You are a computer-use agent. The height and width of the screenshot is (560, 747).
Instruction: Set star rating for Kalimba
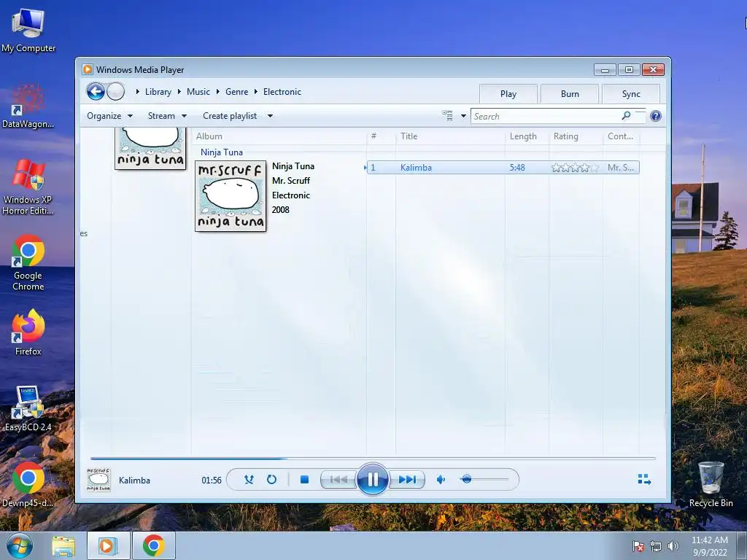pos(575,168)
